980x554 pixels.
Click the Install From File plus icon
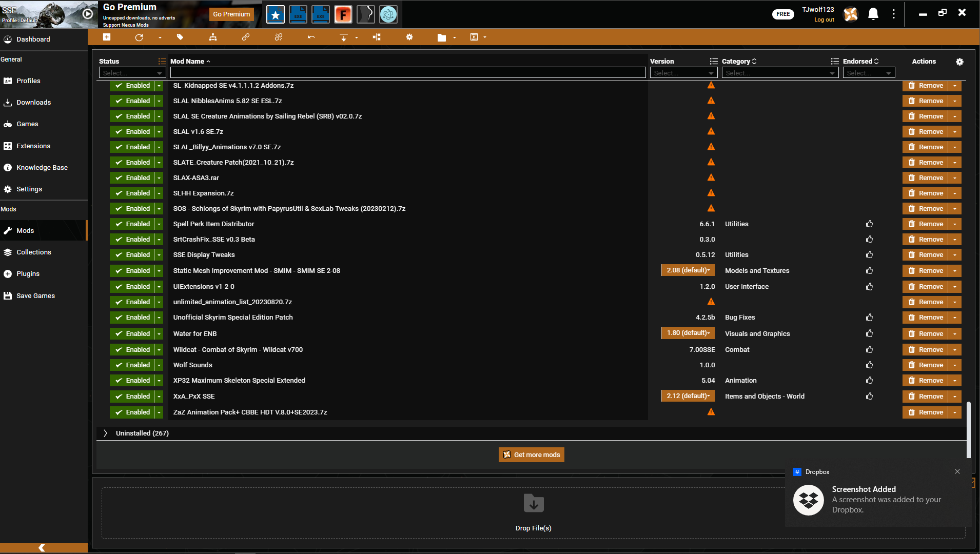pos(107,37)
